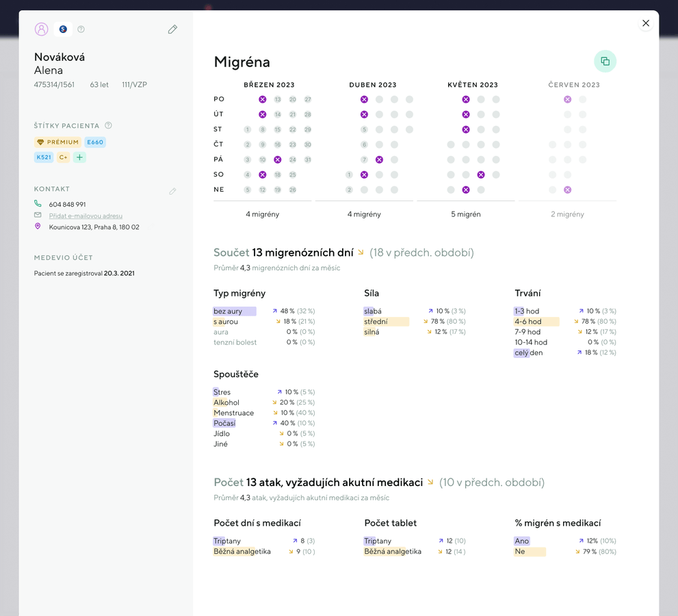Screen dimensions: 678x616
Task: Click the purple location pin icon
Action: [38, 227]
